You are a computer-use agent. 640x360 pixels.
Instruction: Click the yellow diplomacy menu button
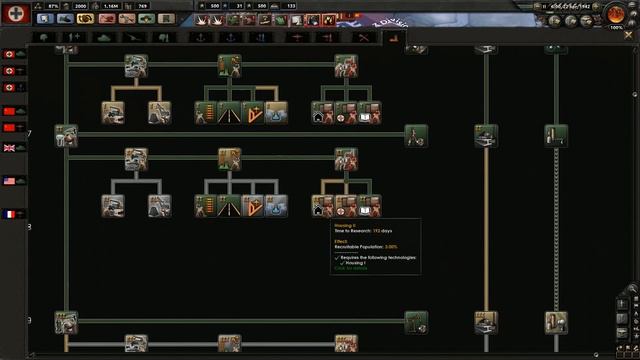pyautogui.click(x=85, y=18)
